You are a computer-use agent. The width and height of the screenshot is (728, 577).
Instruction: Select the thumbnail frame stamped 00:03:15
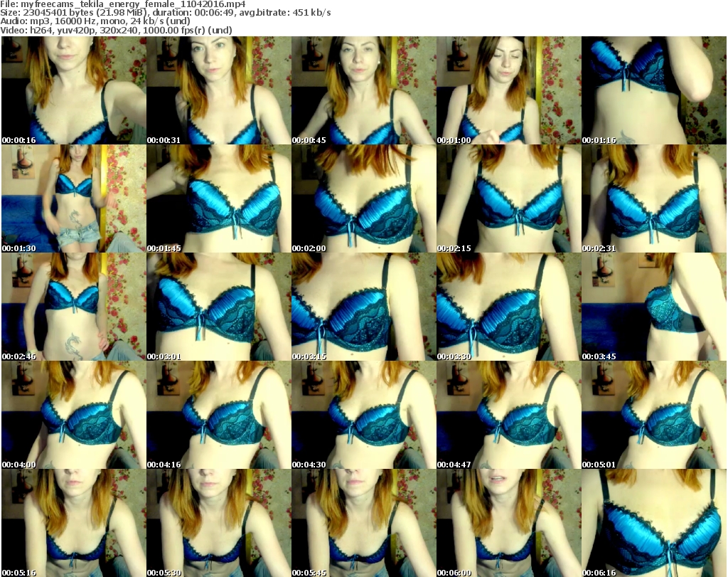click(363, 307)
